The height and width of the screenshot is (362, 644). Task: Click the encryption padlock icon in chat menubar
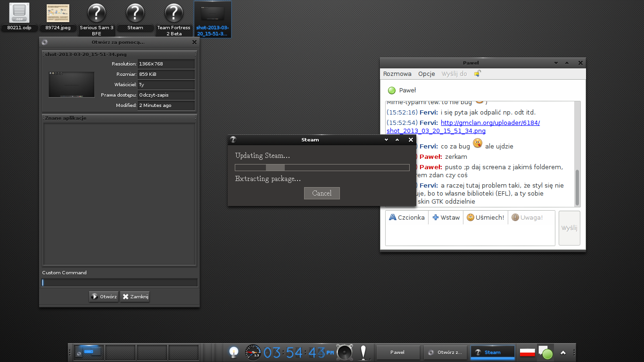[x=477, y=74]
